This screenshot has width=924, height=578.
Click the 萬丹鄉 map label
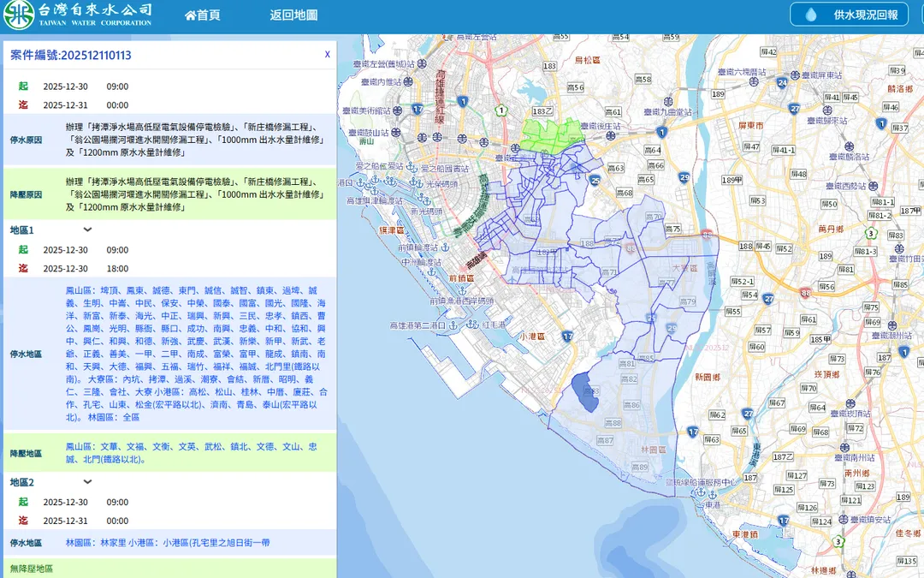(x=830, y=229)
